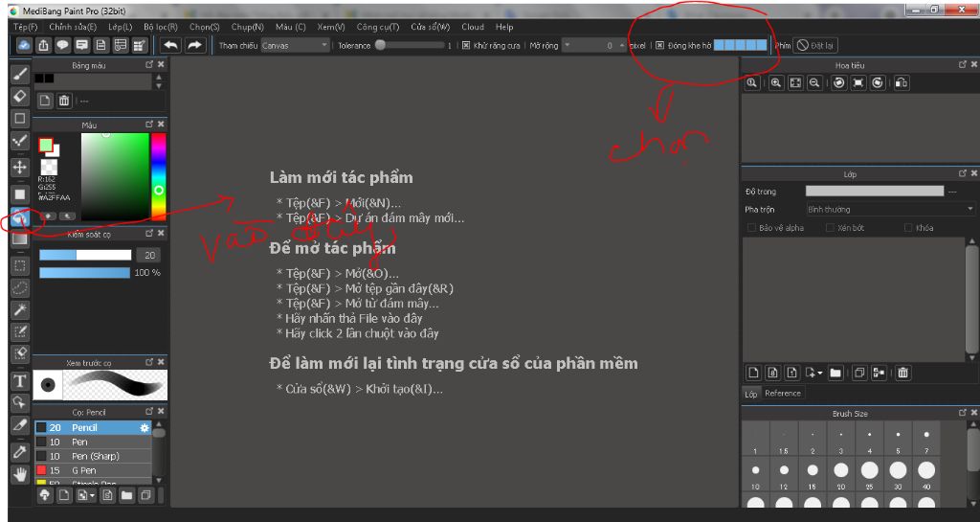Select the Hand tool
Viewport: 980px width, 522px height.
tap(20, 474)
